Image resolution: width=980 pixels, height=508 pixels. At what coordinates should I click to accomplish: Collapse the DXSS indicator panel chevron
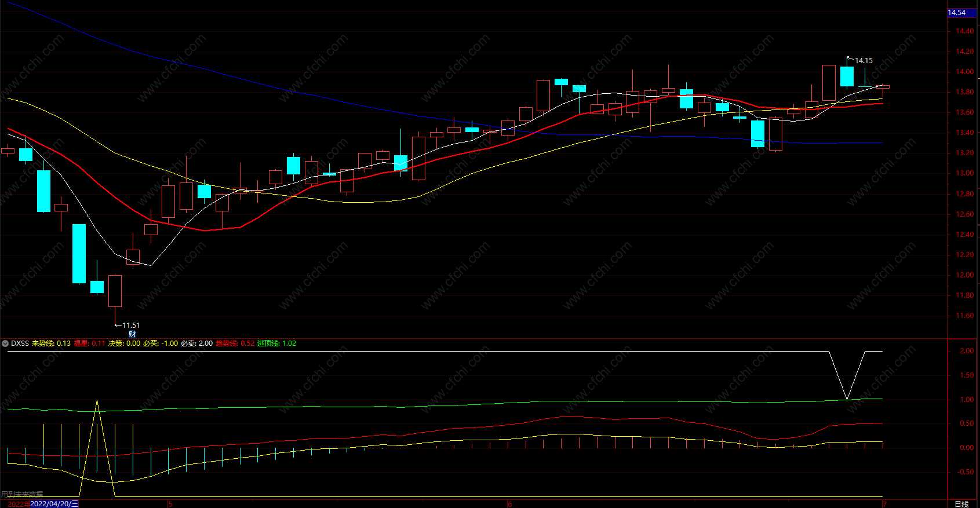[x=5, y=343]
